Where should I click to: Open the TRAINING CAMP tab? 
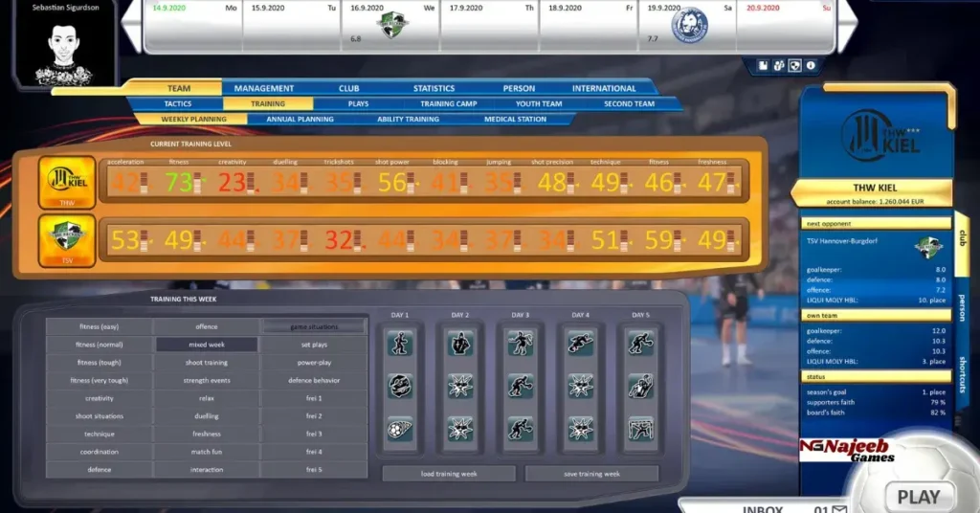point(448,103)
